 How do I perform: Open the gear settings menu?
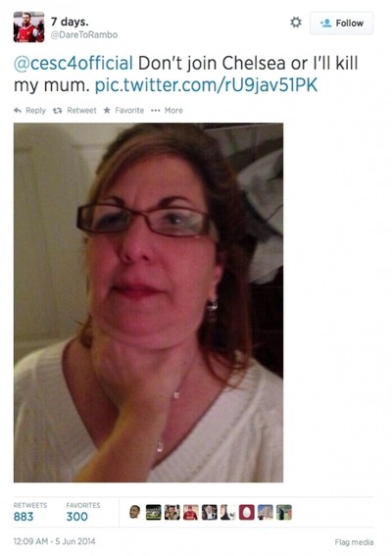click(296, 23)
